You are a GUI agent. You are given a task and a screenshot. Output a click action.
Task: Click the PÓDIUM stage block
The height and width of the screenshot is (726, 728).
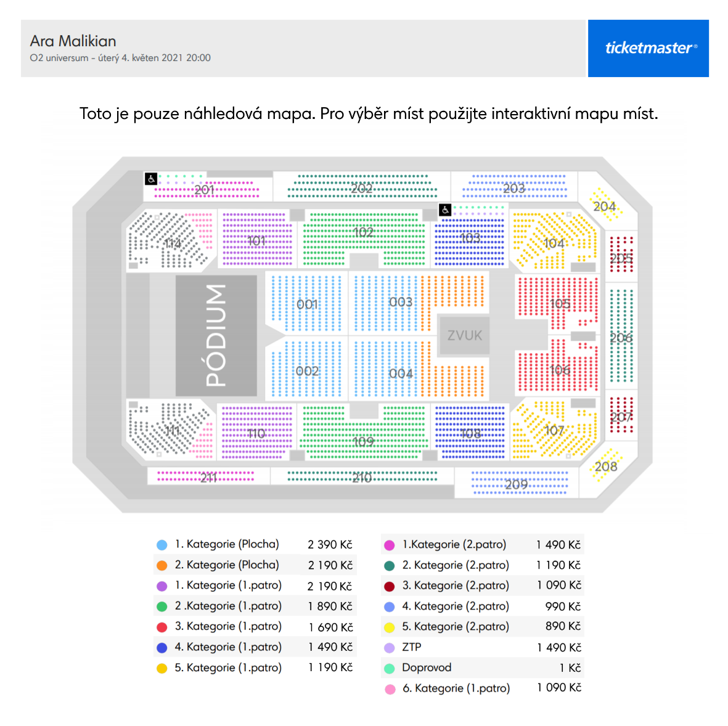(x=216, y=335)
